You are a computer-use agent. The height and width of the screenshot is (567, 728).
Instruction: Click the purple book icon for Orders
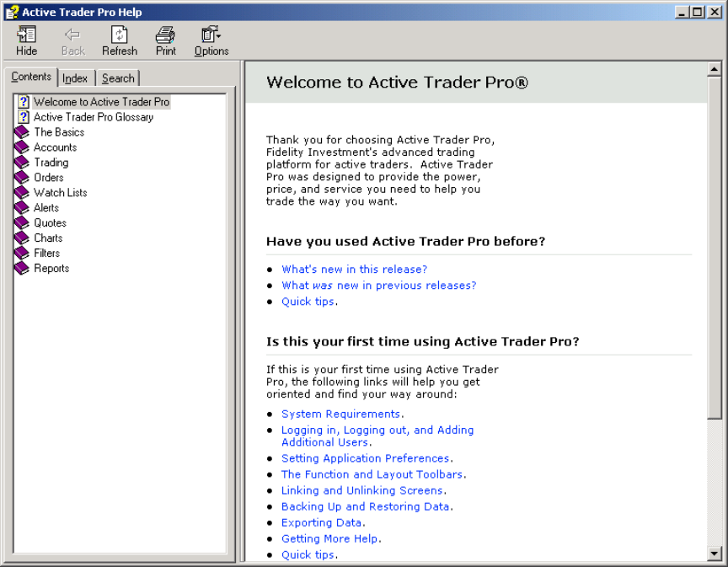(22, 178)
